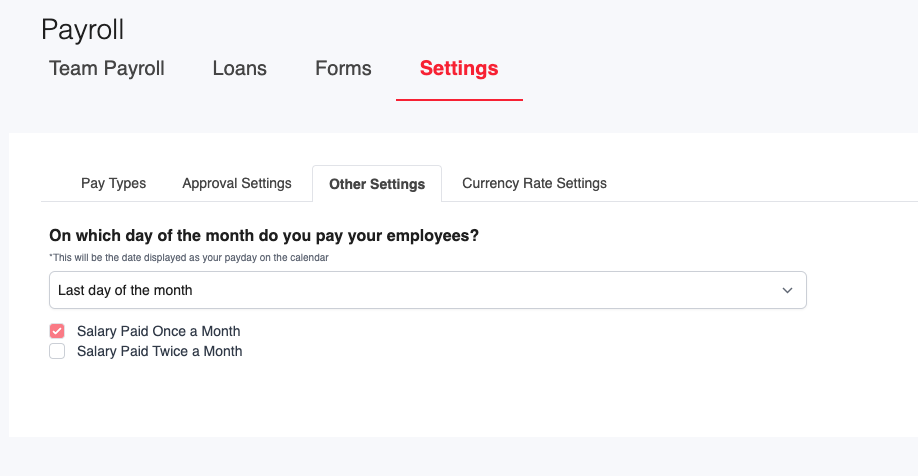Click the 'Salary Paid Once a Month' label
918x476 pixels.
click(x=159, y=331)
